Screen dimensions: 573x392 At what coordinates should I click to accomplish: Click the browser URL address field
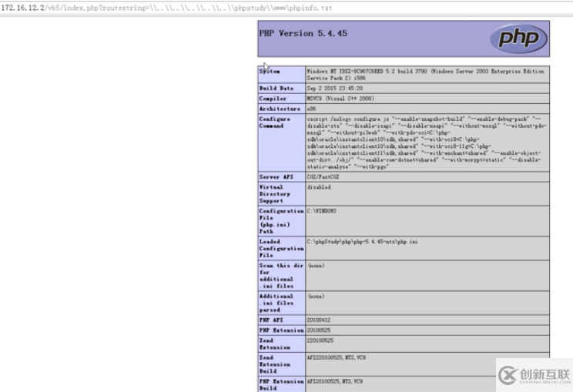[x=286, y=8]
